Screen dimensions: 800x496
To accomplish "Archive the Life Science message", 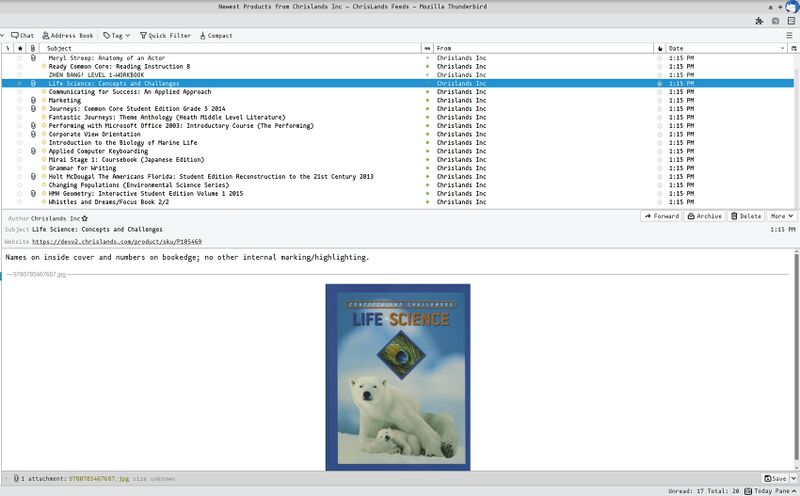I will [x=704, y=216].
